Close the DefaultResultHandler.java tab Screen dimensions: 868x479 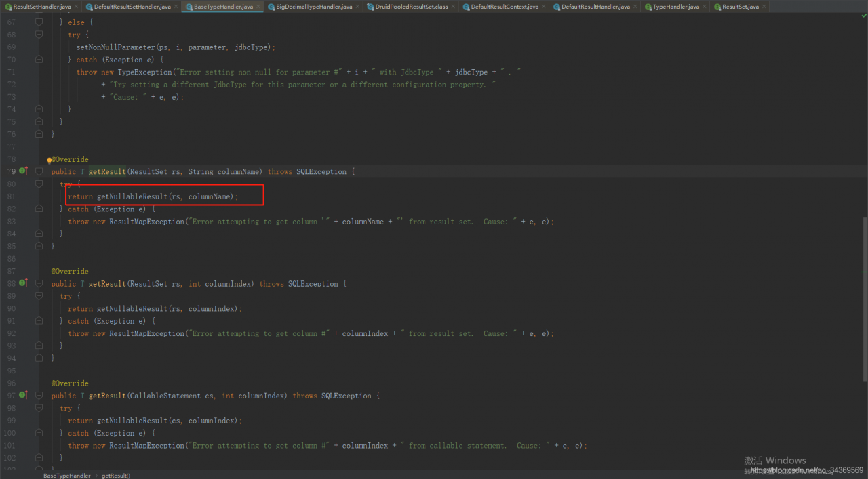click(x=635, y=6)
